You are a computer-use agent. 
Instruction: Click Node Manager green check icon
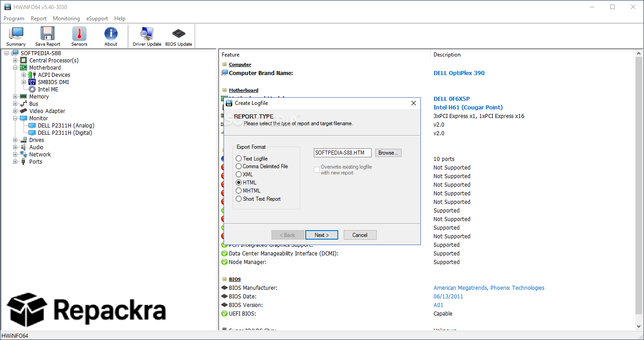click(x=224, y=262)
